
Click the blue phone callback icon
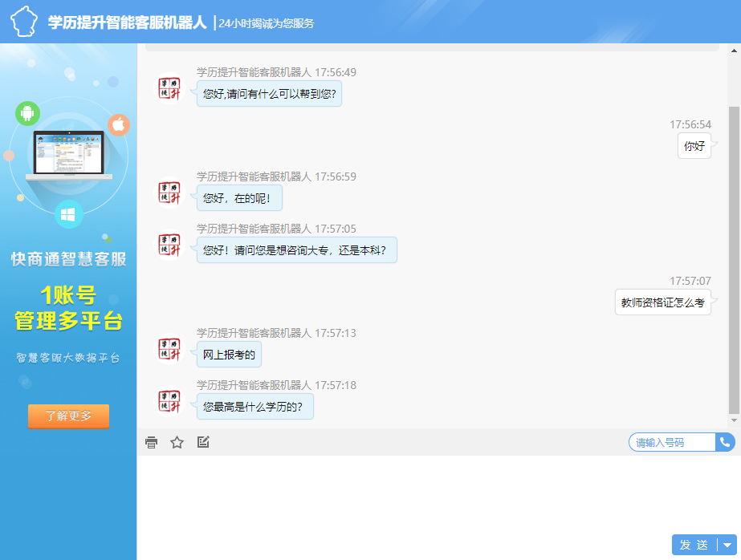click(x=725, y=442)
